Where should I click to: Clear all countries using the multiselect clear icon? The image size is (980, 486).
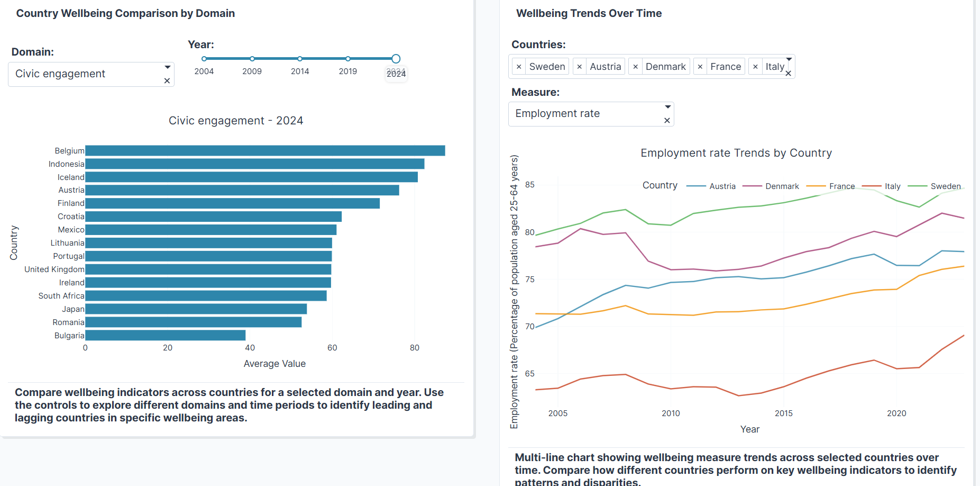(x=788, y=73)
